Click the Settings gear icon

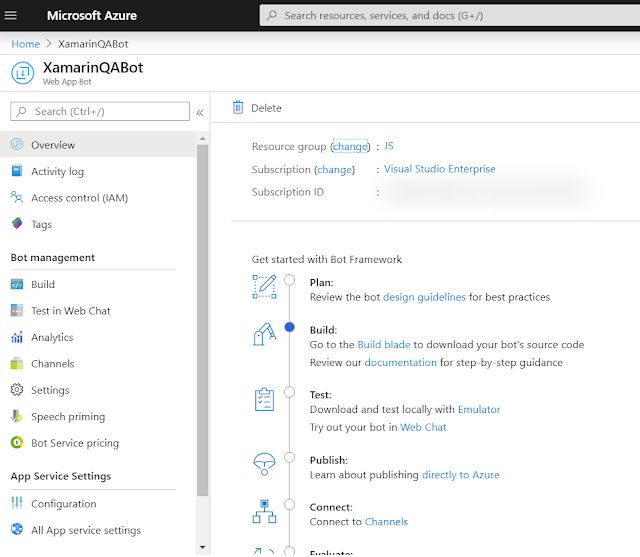coord(17,390)
